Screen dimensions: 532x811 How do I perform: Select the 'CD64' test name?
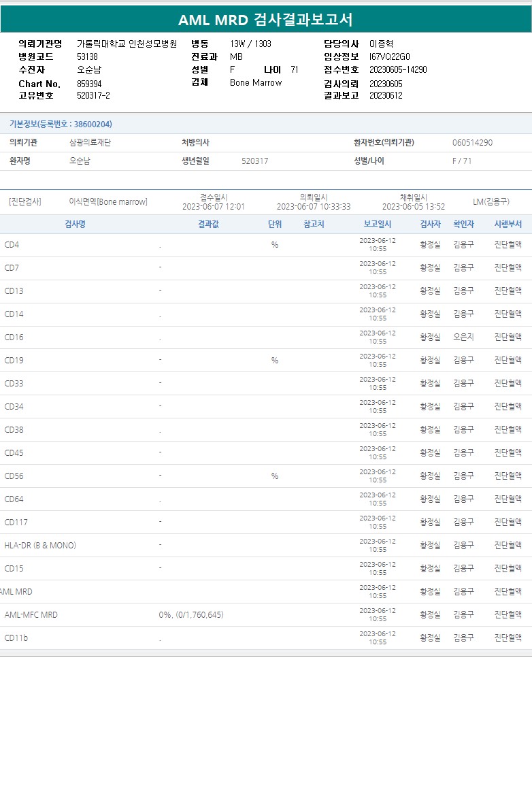tap(14, 499)
